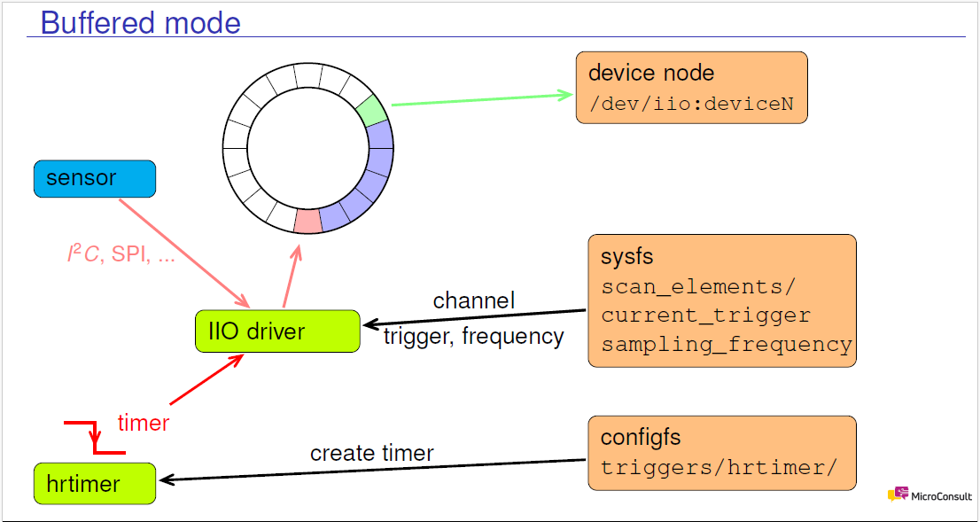This screenshot has height=522, width=980.
Task: Click the channel trigger, frequency label
Action: [474, 319]
